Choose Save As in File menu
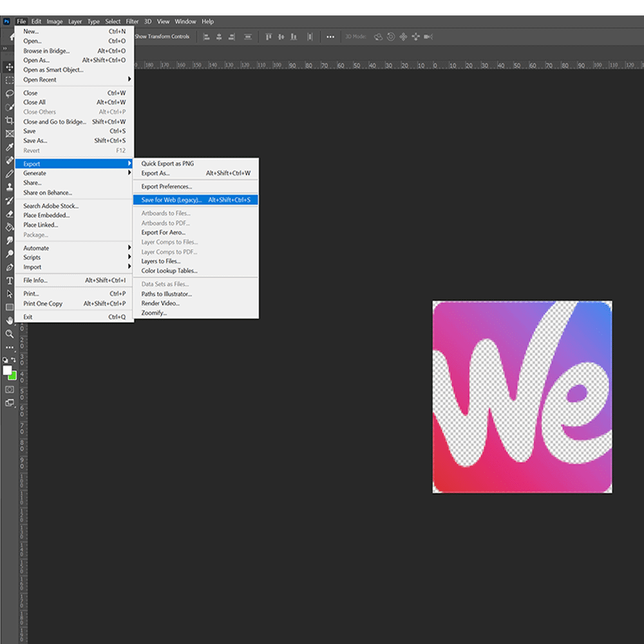Viewport: 644px width, 644px height. pyautogui.click(x=74, y=141)
